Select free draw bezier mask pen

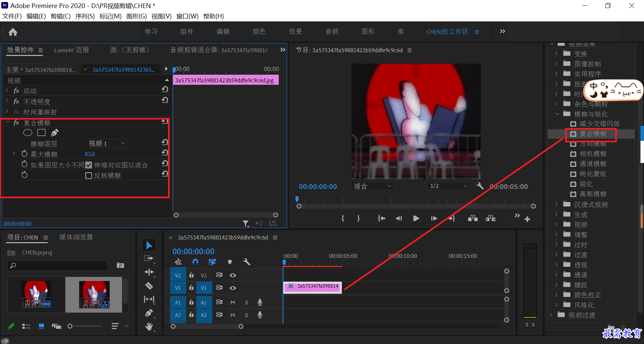[54, 133]
